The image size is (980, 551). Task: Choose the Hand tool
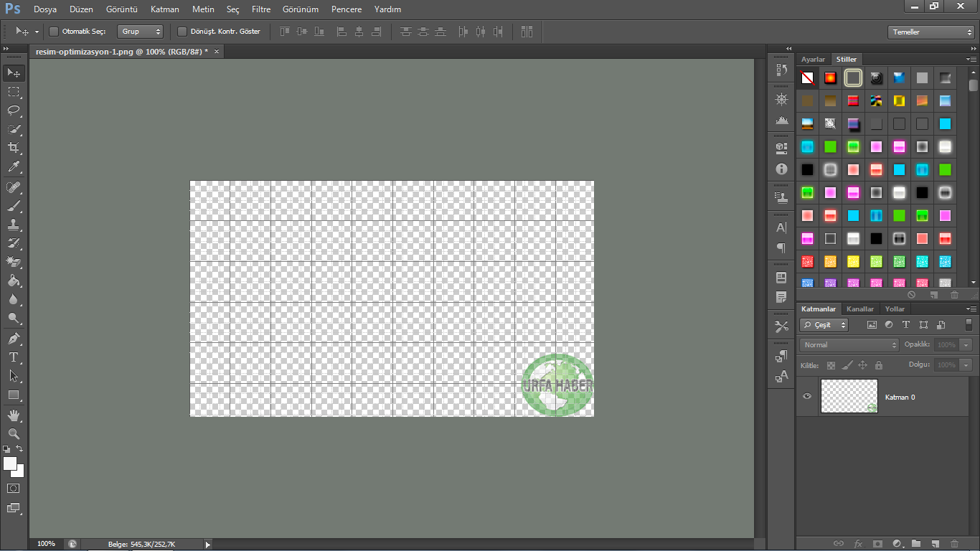point(14,415)
